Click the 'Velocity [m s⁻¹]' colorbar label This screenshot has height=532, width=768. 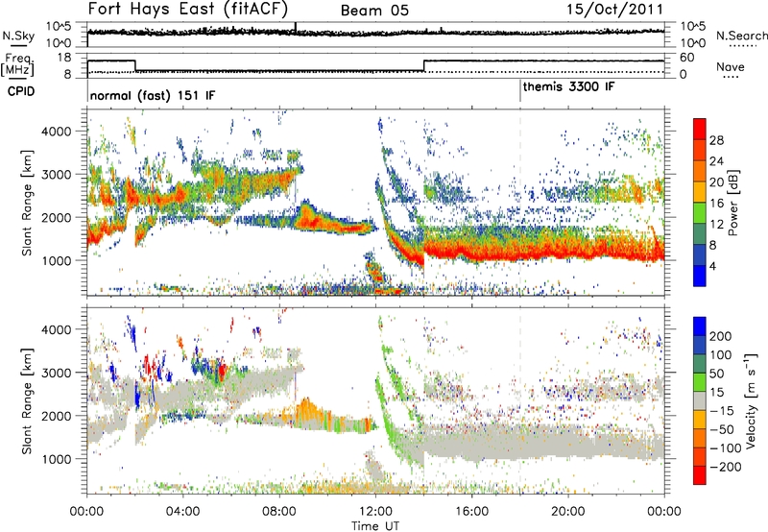(x=751, y=400)
